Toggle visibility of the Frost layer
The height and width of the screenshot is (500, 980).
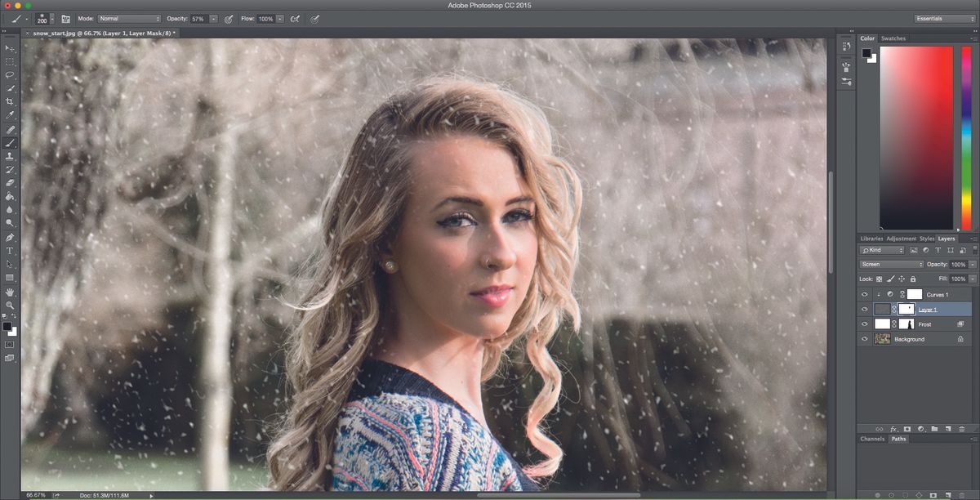864,324
